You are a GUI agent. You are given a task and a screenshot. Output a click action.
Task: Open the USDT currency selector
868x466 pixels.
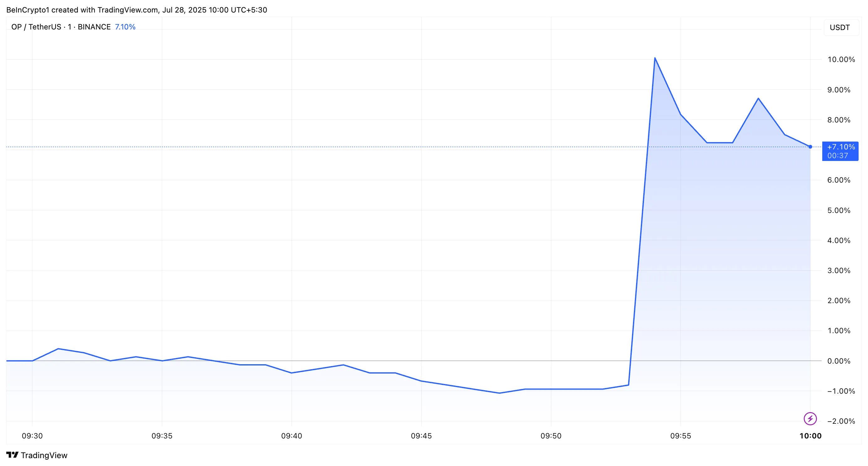coord(840,27)
